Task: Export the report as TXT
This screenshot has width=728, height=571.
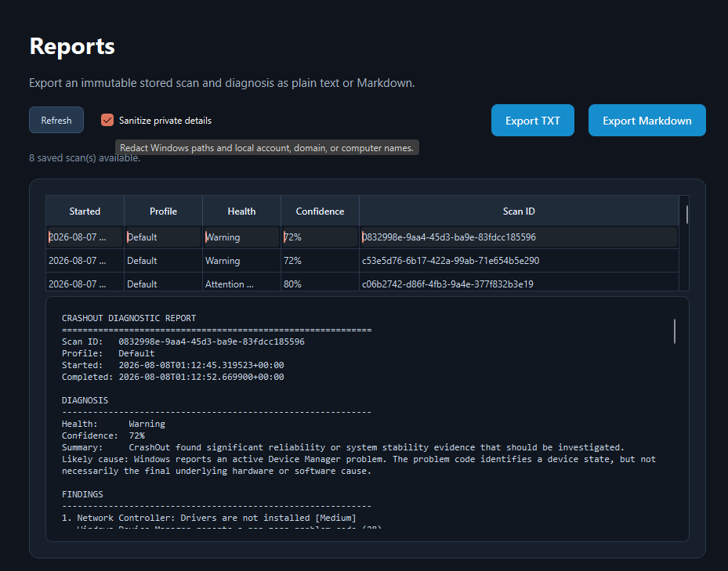Action: (533, 121)
